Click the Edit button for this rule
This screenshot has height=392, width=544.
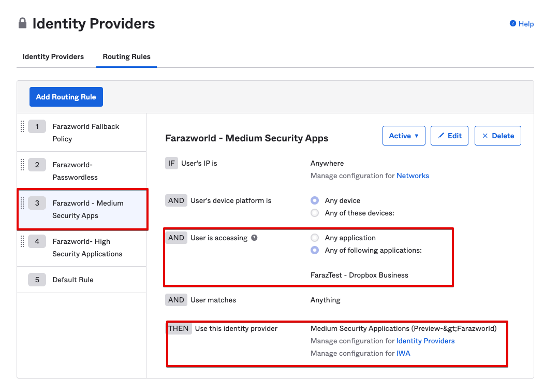(449, 136)
